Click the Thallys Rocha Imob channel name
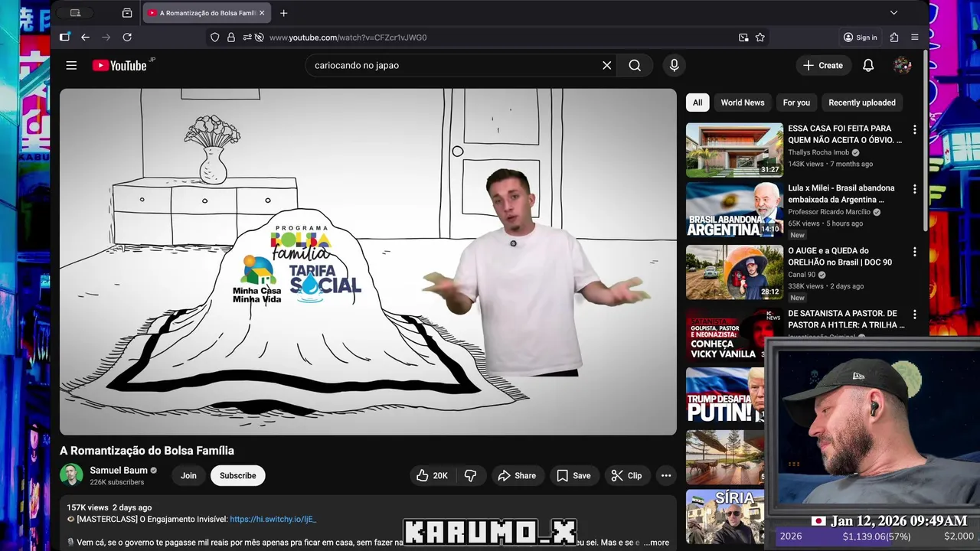 click(818, 152)
